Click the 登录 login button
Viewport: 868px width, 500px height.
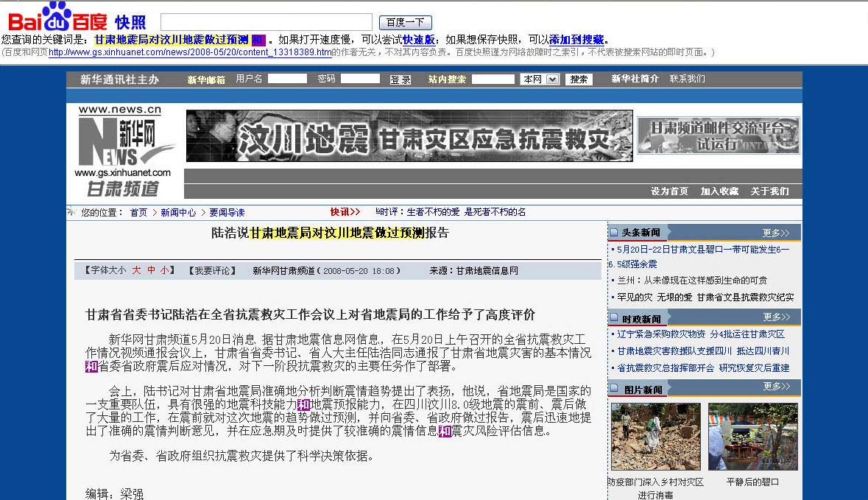(x=400, y=80)
